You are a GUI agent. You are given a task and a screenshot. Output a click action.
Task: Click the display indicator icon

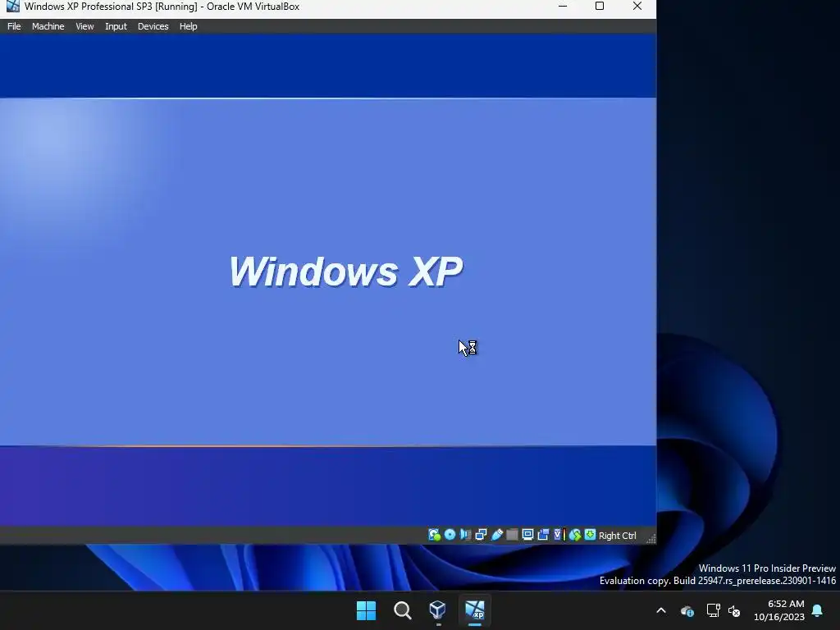pos(527,535)
